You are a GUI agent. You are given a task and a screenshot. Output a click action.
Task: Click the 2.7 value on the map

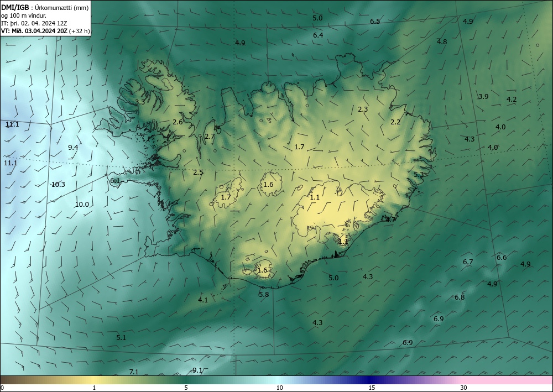pos(210,137)
